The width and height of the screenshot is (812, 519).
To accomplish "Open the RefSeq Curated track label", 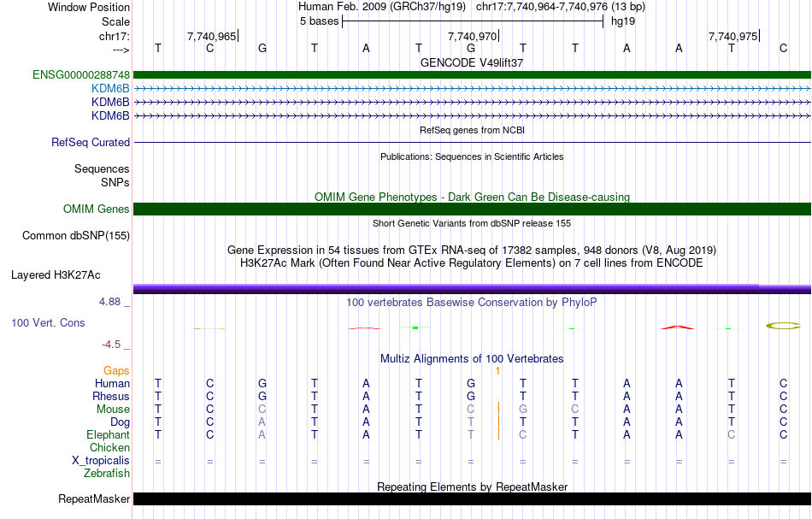I will click(91, 142).
